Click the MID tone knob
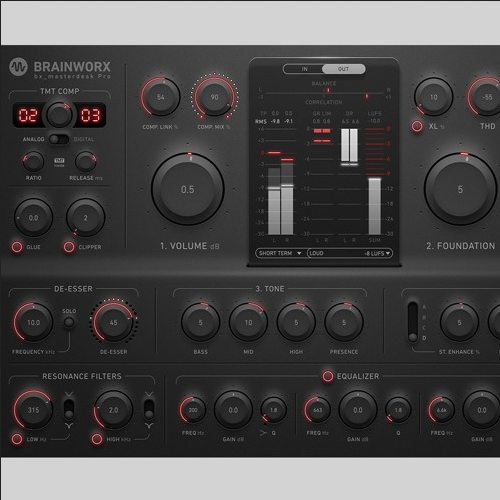Screen dimensions: 500x500 [x=248, y=322]
